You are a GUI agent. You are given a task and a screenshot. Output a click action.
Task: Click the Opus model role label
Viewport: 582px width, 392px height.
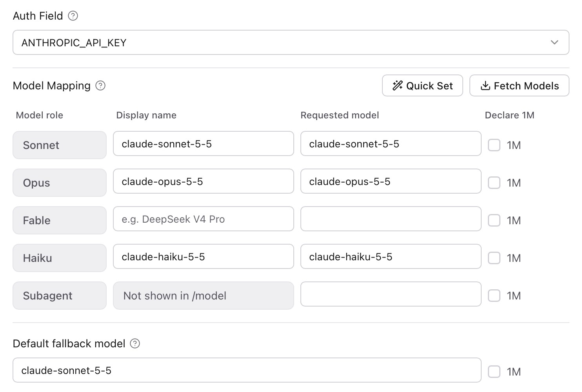pyautogui.click(x=60, y=183)
